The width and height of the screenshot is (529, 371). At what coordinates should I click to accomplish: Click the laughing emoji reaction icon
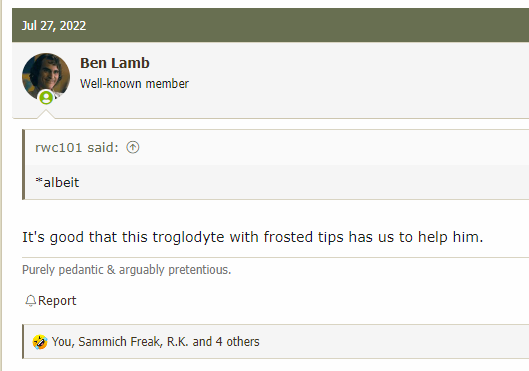[x=40, y=342]
